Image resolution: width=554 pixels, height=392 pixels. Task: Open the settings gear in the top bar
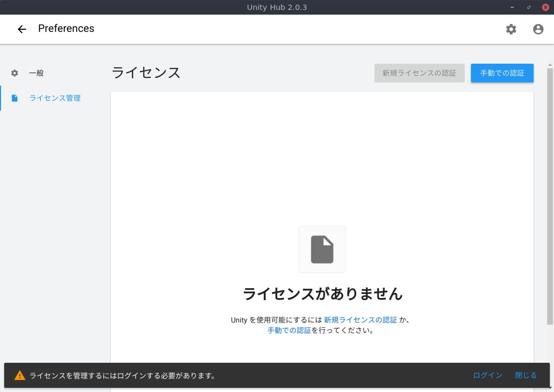pos(511,29)
